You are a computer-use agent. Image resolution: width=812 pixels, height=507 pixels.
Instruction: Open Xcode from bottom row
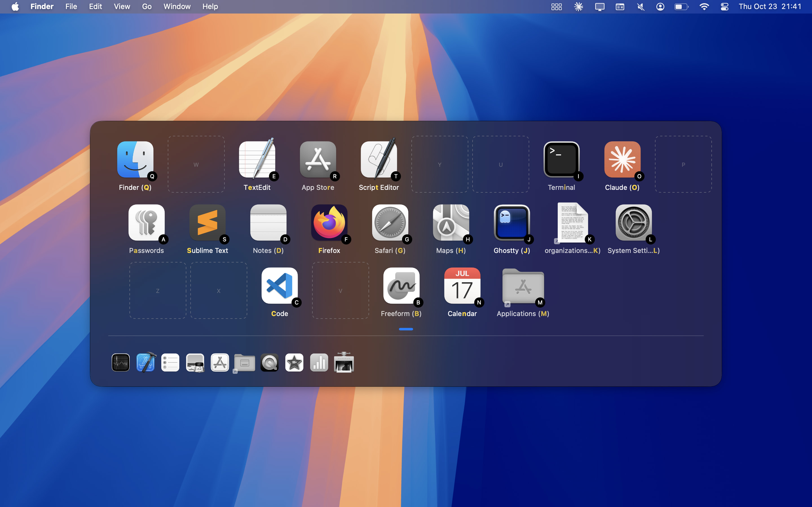pyautogui.click(x=145, y=363)
